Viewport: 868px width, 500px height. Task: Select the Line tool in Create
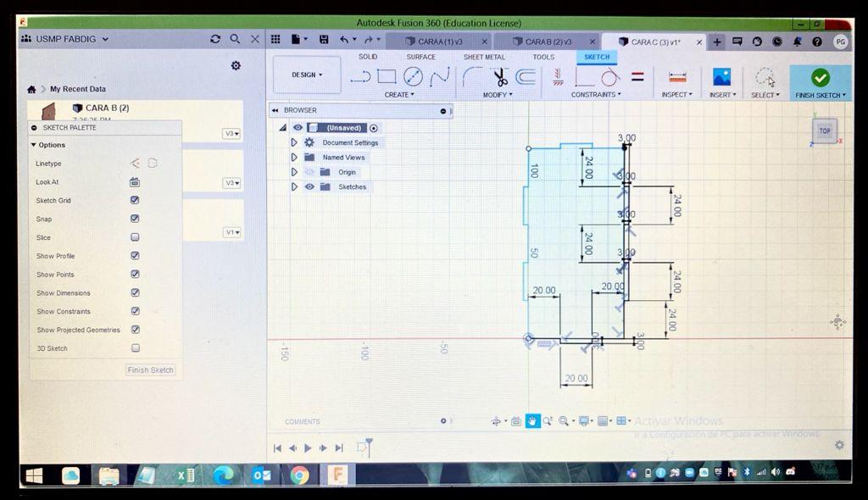(360, 77)
